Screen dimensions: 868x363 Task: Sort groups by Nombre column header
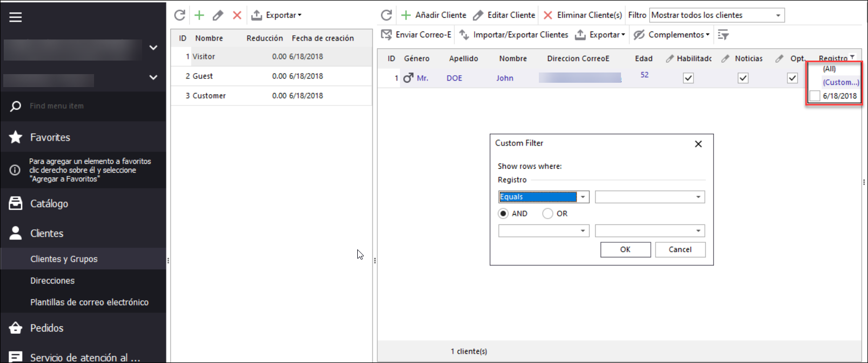[x=209, y=38]
